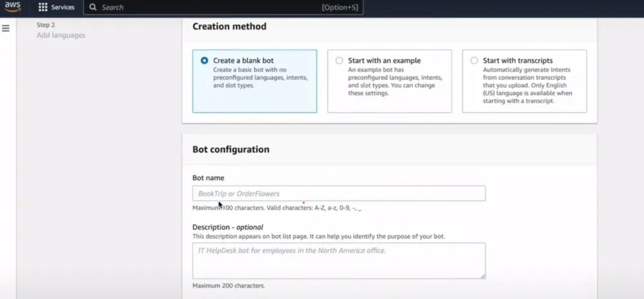
Task: Click the "Start with transcripts" card
Action: coord(524,81)
